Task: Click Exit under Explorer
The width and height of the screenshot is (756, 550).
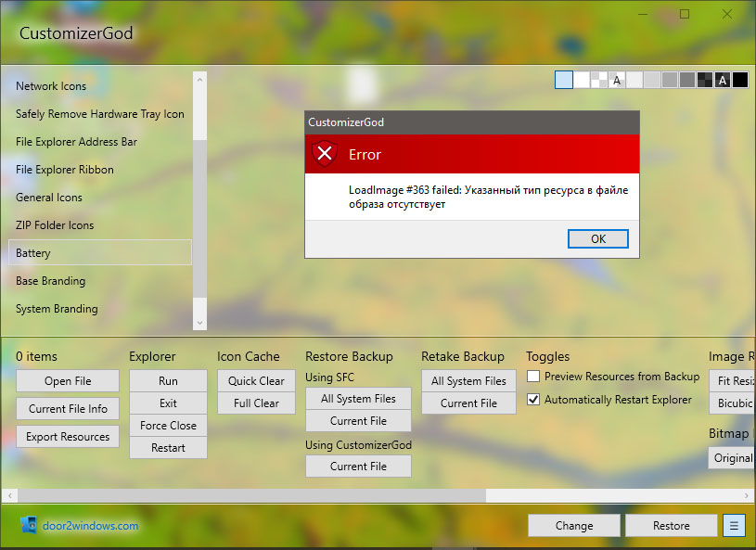Action: coord(168,403)
